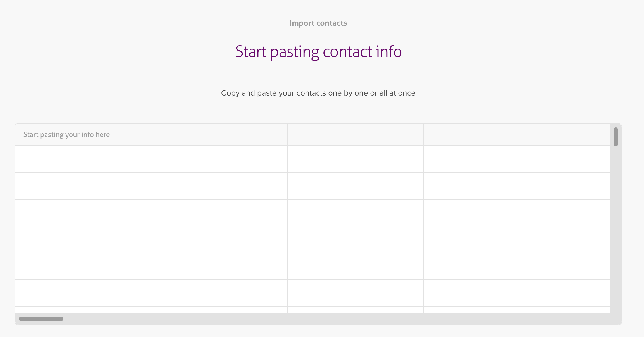This screenshot has height=337, width=644.
Task: Select the fourth column's header cell
Action: [x=492, y=134]
